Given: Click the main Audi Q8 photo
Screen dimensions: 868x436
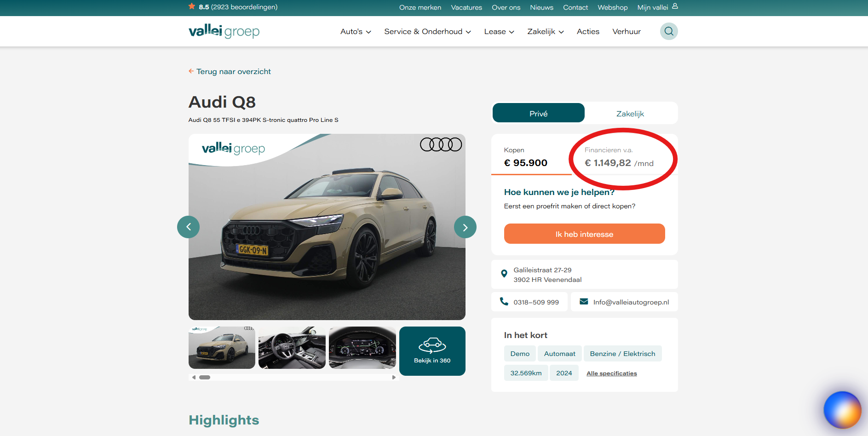Looking at the screenshot, I should coord(327,227).
